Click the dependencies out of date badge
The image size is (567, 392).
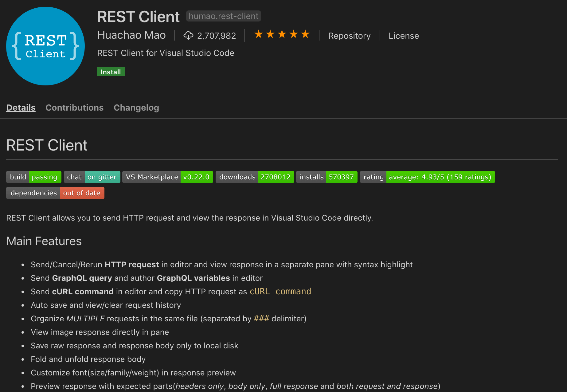[55, 193]
